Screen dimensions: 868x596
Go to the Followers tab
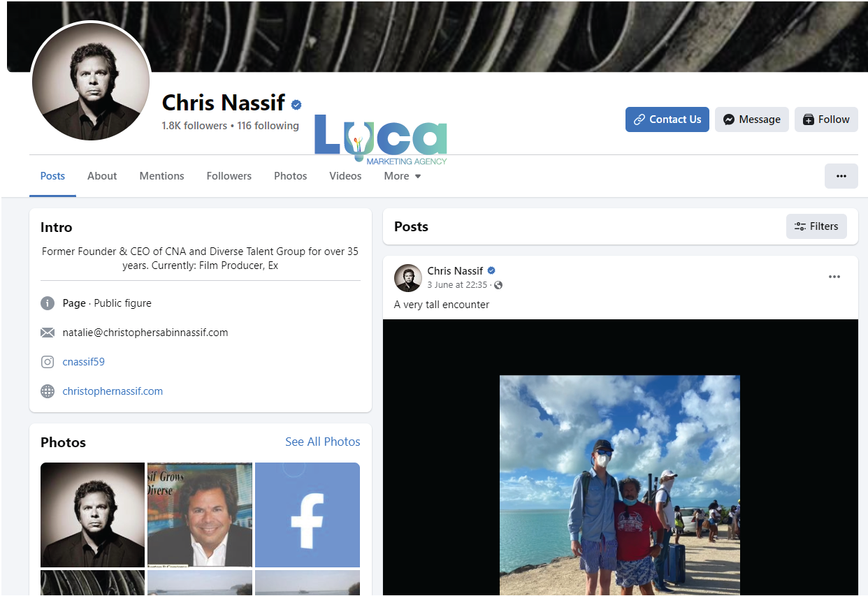click(x=229, y=176)
